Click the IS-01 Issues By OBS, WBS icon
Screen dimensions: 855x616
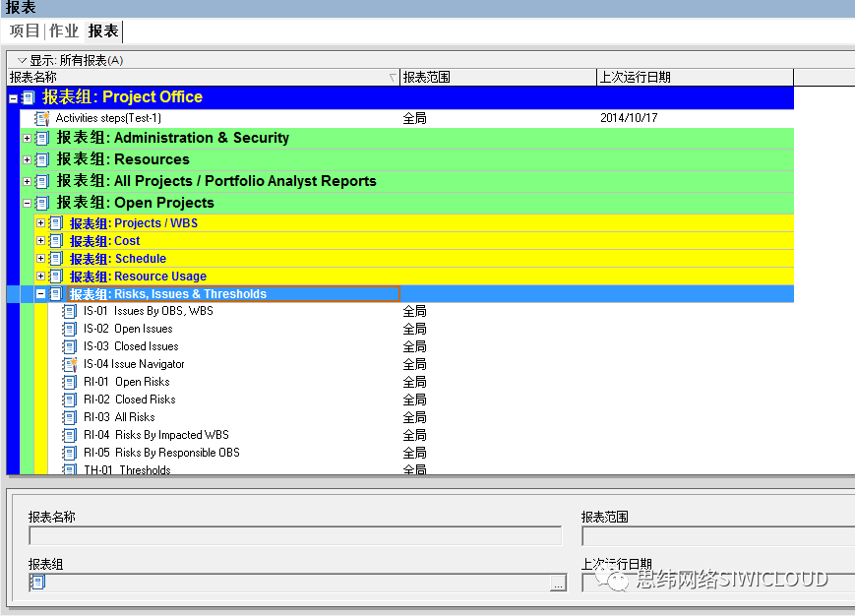[x=69, y=311]
